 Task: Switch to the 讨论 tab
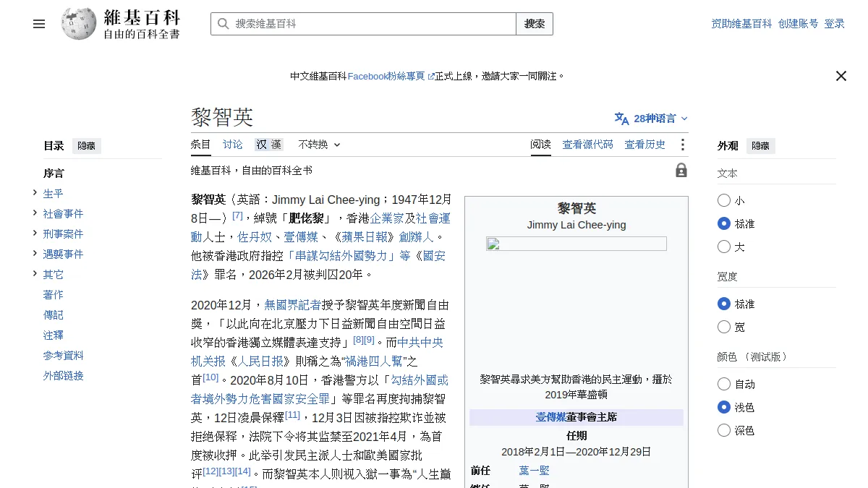coord(233,145)
